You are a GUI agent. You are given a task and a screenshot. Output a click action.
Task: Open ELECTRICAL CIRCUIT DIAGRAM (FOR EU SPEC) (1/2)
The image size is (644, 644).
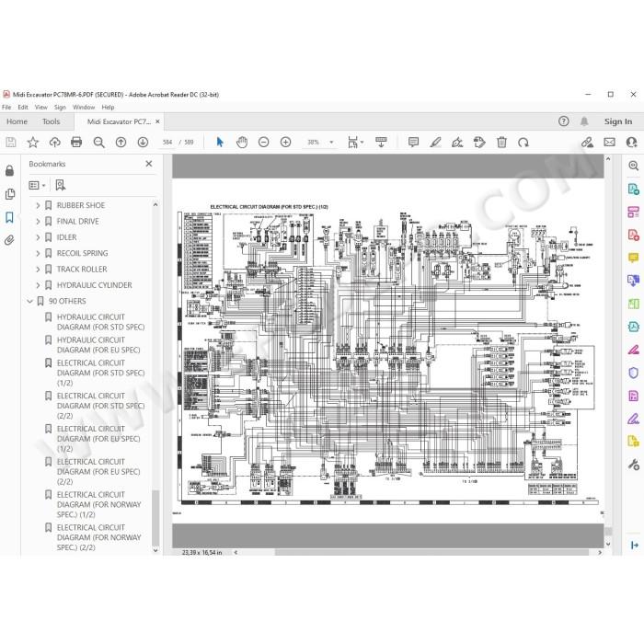click(98, 439)
